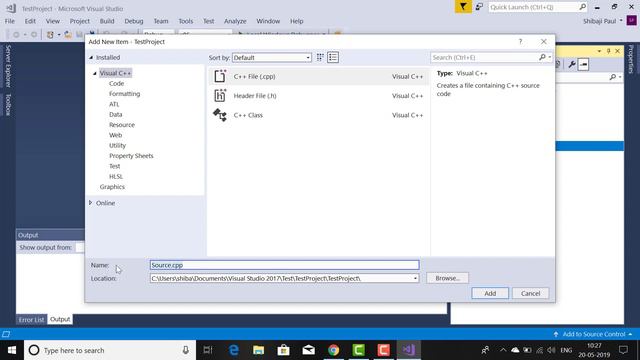Select the Graphics category

tap(112, 187)
